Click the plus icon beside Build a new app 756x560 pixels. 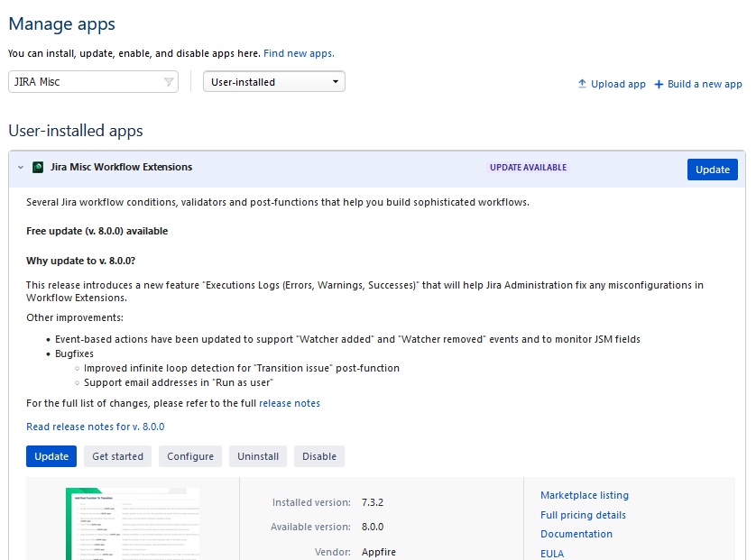click(x=659, y=85)
